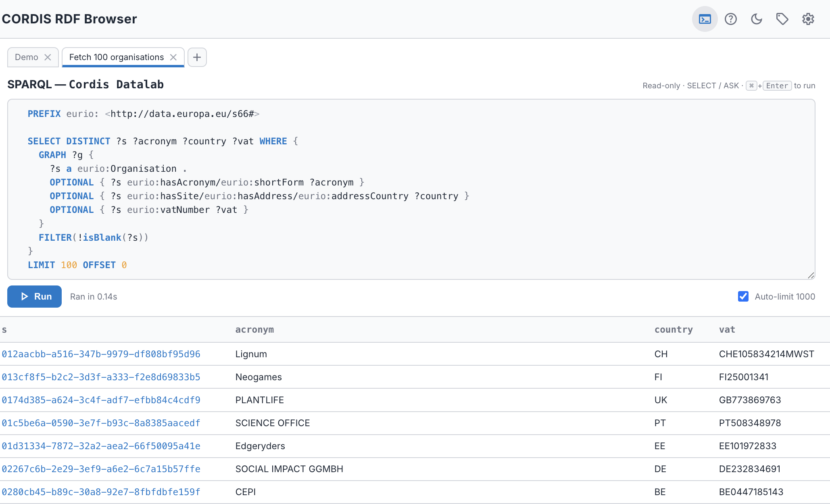This screenshot has height=504, width=830.
Task: Open organisation link 01d31334-7872-32a2-aea2-66f50095a41e
Action: point(101,446)
